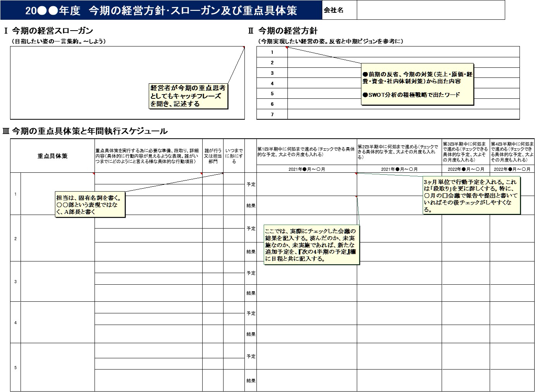
Task: Click the note about キャッチフレーズ recording
Action: point(189,95)
